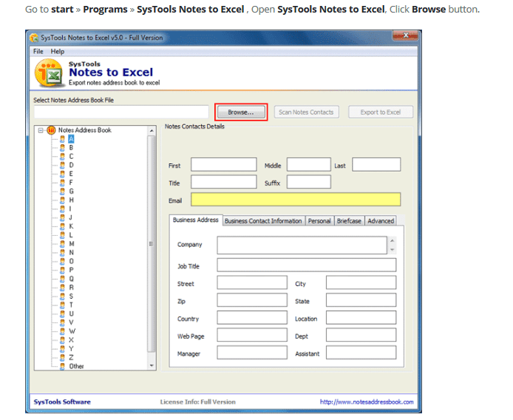Click the Title input field
This screenshot has height=420, width=513.
coord(224,182)
